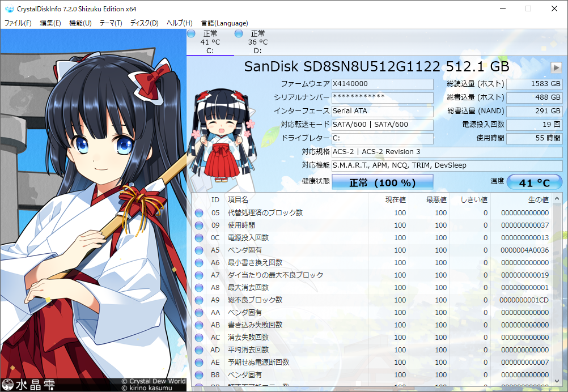
Task: Click the CrystalDiskInfo title bar app icon
Action: pos(10,8)
